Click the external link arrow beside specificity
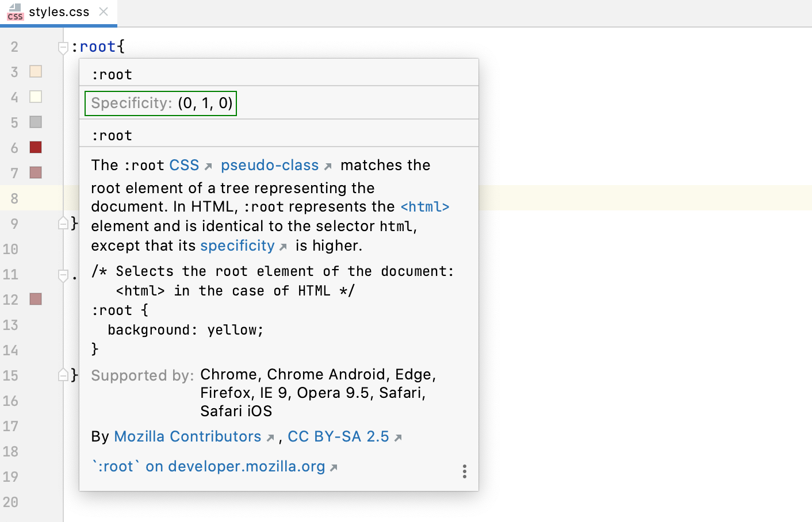812x522 pixels. point(282,245)
